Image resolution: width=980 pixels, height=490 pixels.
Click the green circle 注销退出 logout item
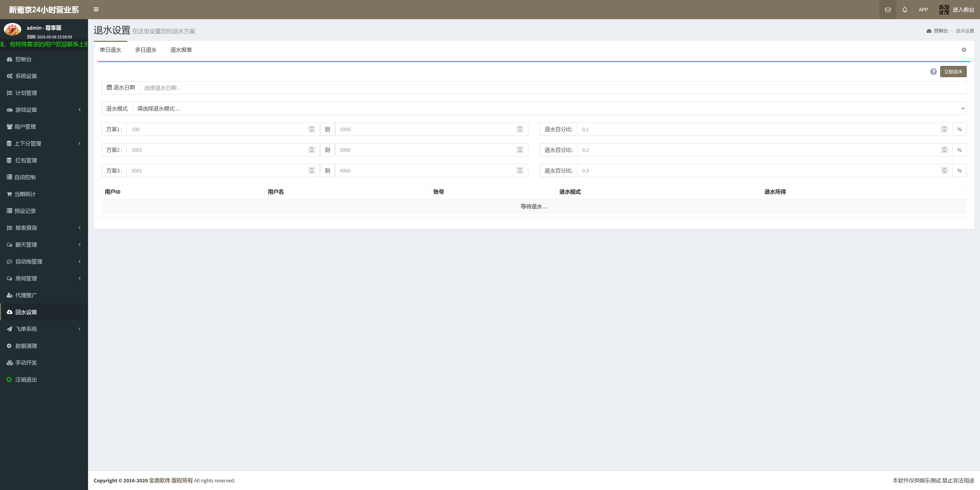coord(26,380)
